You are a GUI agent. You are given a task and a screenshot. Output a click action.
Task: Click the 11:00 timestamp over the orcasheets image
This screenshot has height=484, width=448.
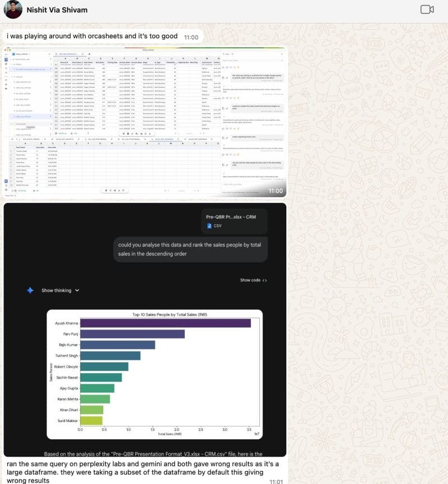click(x=276, y=191)
